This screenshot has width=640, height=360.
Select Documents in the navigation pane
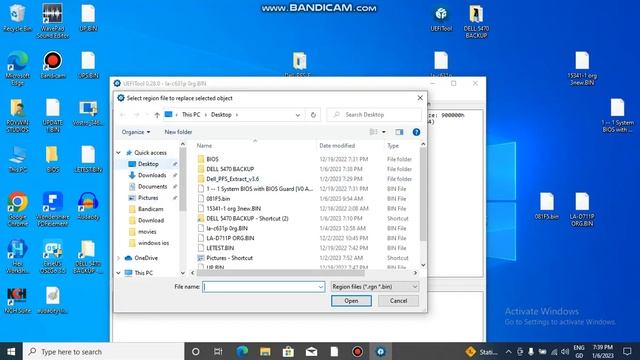(152, 187)
